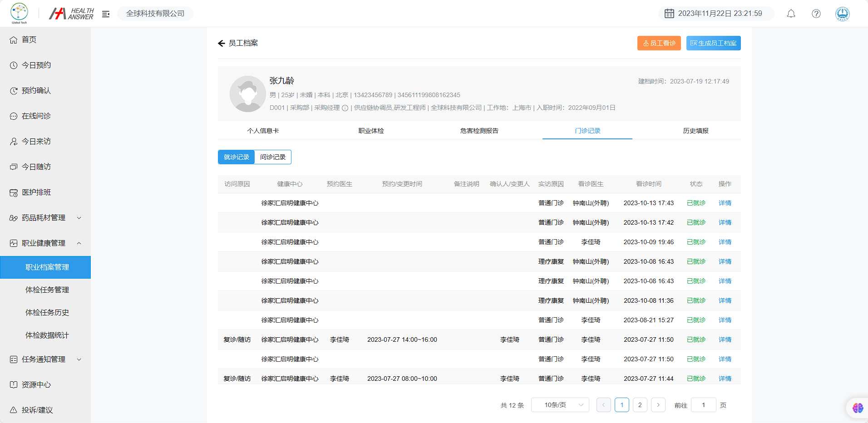Click the Global Tech logo icon
Viewport: 868px width, 423px height.
[19, 13]
